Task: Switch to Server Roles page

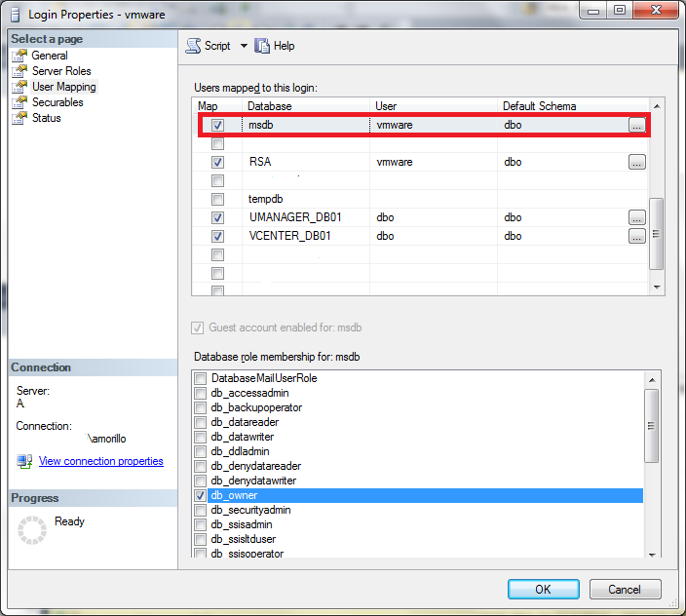Action: tap(61, 71)
